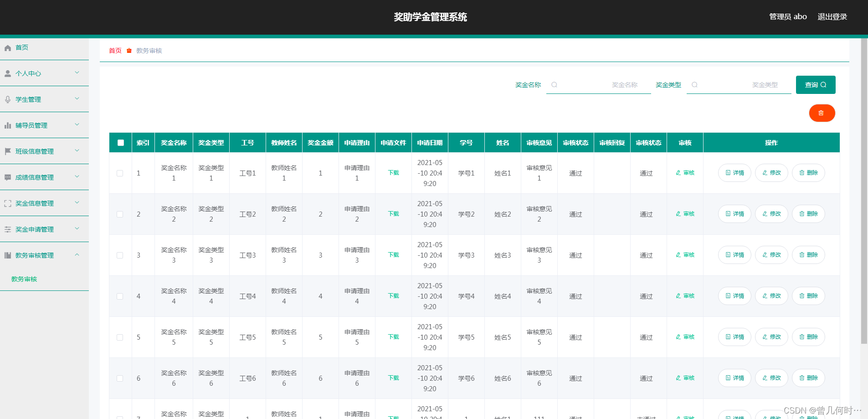Check the checkbox for row 5
Image resolution: width=868 pixels, height=419 pixels.
(x=120, y=337)
